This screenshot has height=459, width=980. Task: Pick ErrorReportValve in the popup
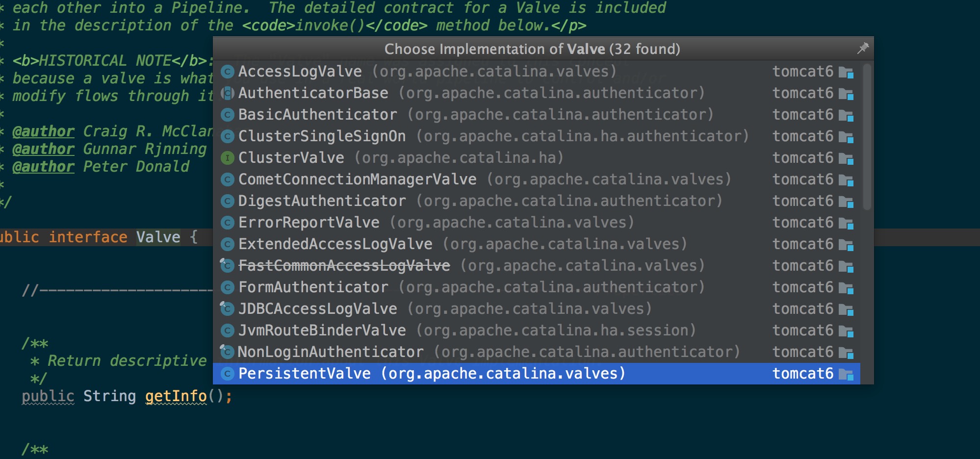pos(537,223)
